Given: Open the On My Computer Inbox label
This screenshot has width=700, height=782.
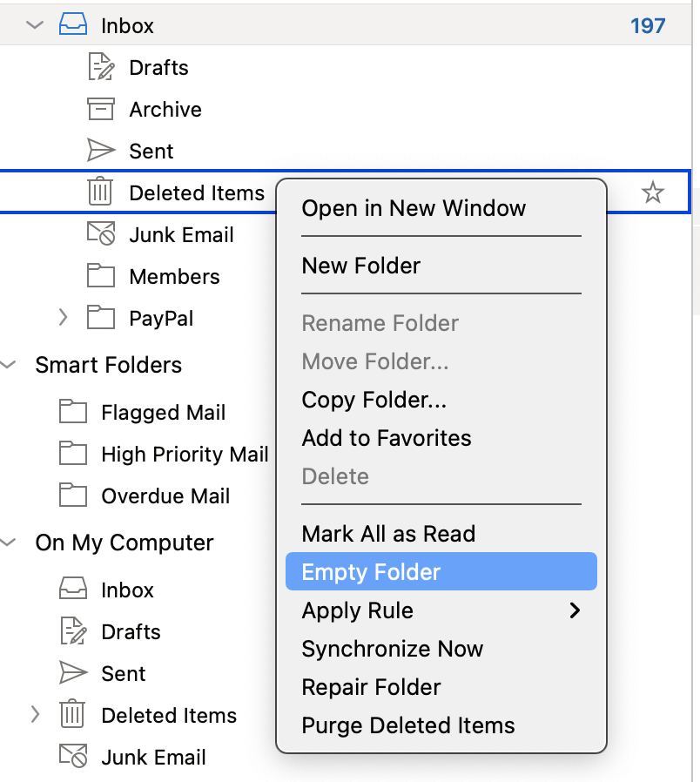Looking at the screenshot, I should 127,590.
